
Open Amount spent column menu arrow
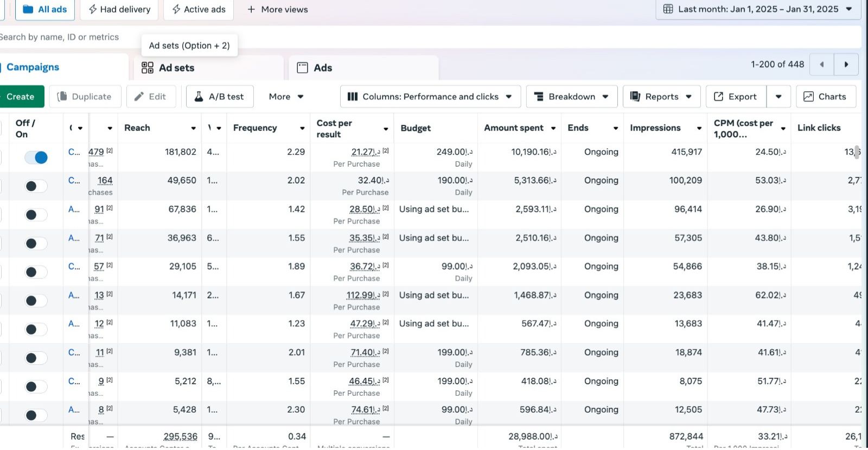click(553, 128)
